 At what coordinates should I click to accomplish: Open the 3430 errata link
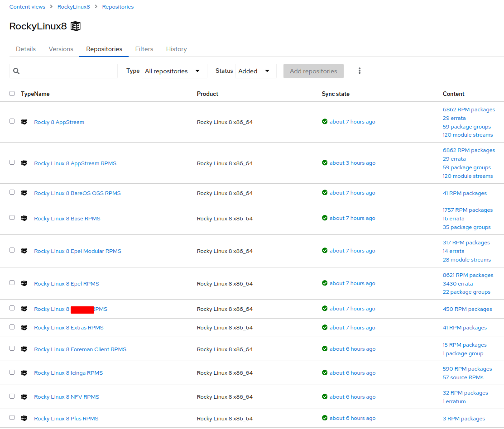[x=458, y=284]
